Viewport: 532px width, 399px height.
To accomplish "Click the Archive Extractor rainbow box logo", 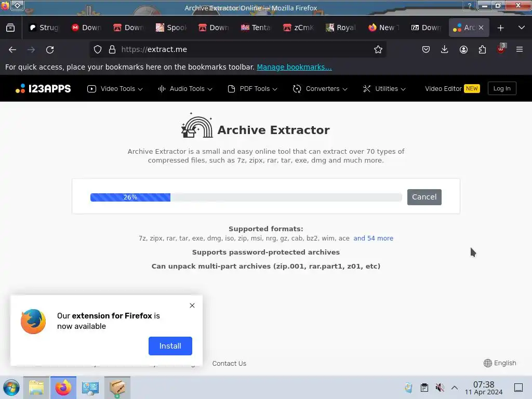I will 197,125.
